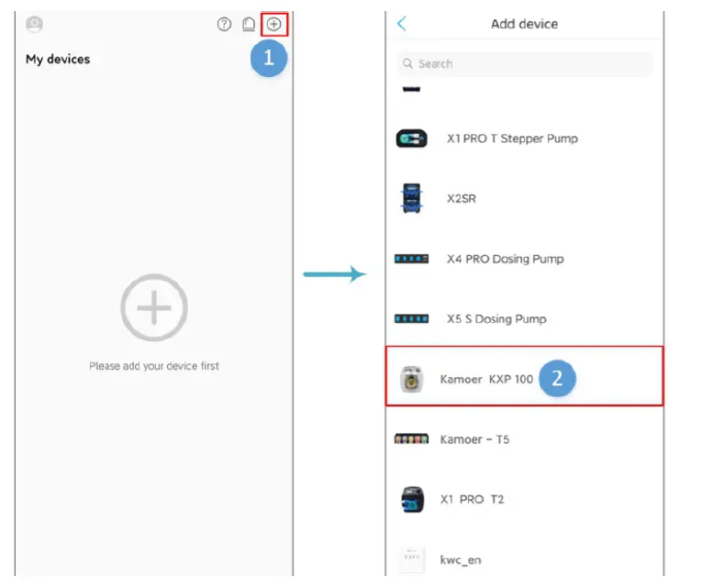The image size is (713, 588).
Task: Tap the Kamoer KXP 100 thumbnail
Action: click(412, 379)
